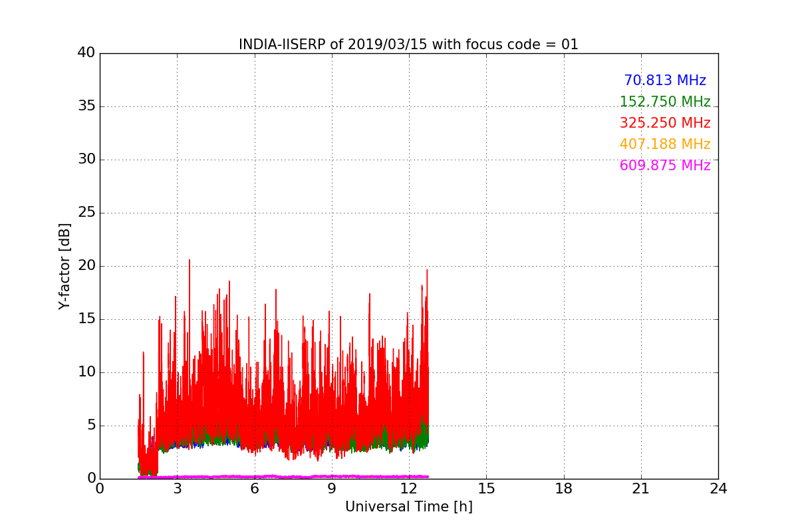Image resolution: width=798 pixels, height=532 pixels.
Task: Click the x-axis tick label 24
Action: pyautogui.click(x=718, y=488)
